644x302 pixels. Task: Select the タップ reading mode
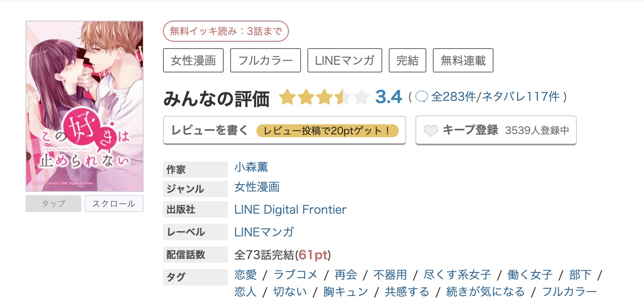(53, 204)
